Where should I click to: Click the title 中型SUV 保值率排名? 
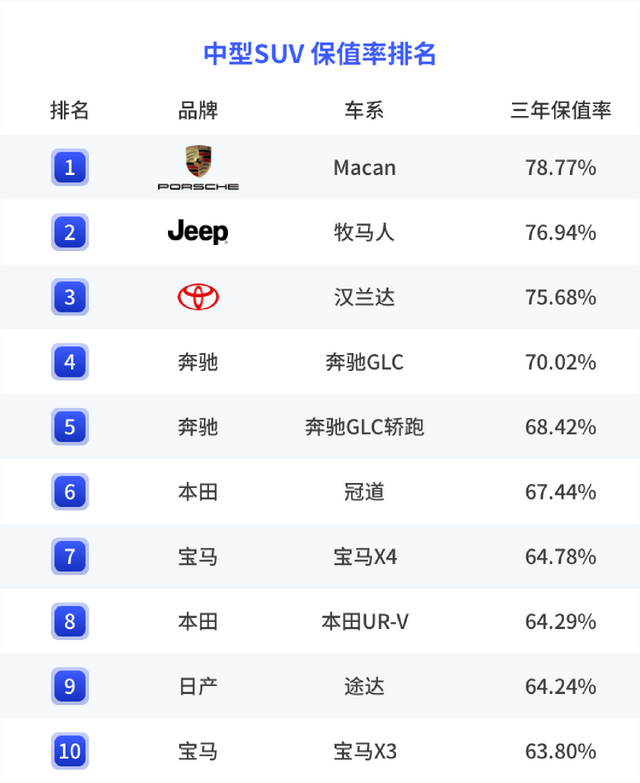coord(320,53)
